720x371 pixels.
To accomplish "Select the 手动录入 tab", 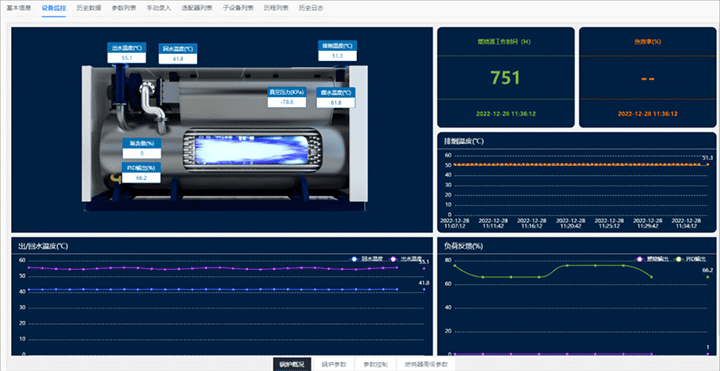I will (x=159, y=8).
